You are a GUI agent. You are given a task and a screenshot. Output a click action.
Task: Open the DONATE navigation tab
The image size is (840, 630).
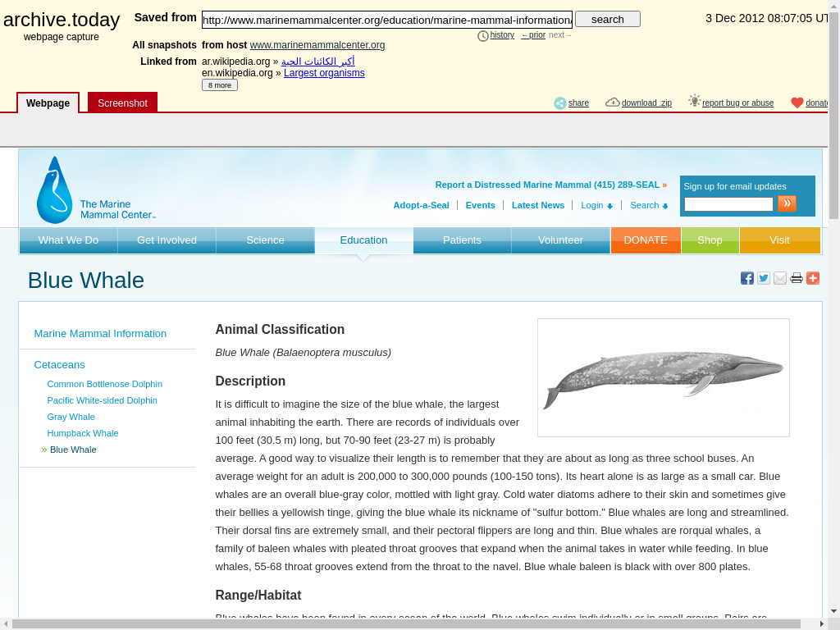645,240
